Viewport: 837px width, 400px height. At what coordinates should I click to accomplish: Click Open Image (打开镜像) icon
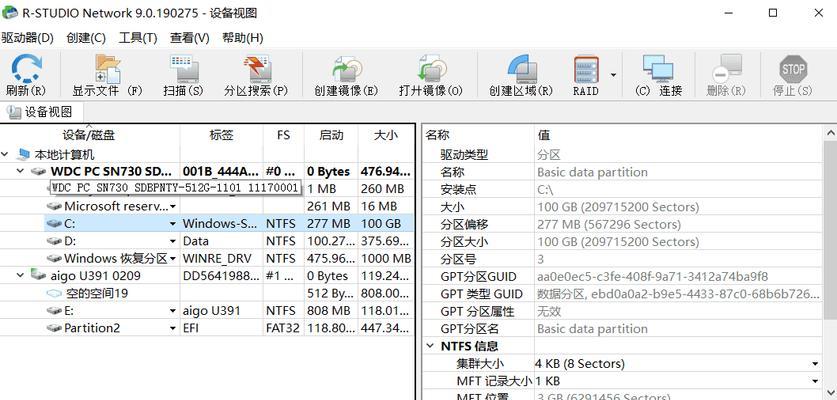pyautogui.click(x=430, y=76)
